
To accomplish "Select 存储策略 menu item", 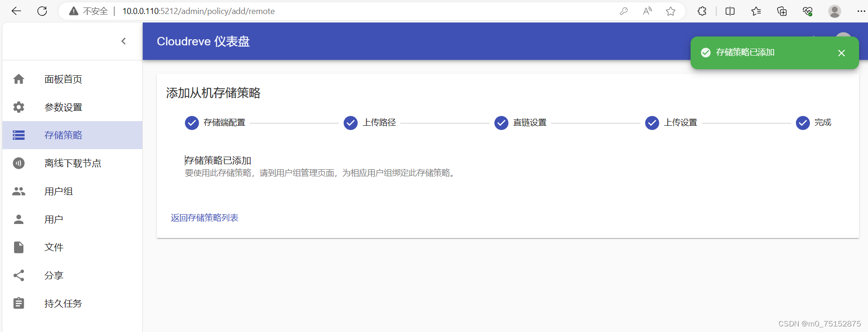I will pyautogui.click(x=63, y=135).
